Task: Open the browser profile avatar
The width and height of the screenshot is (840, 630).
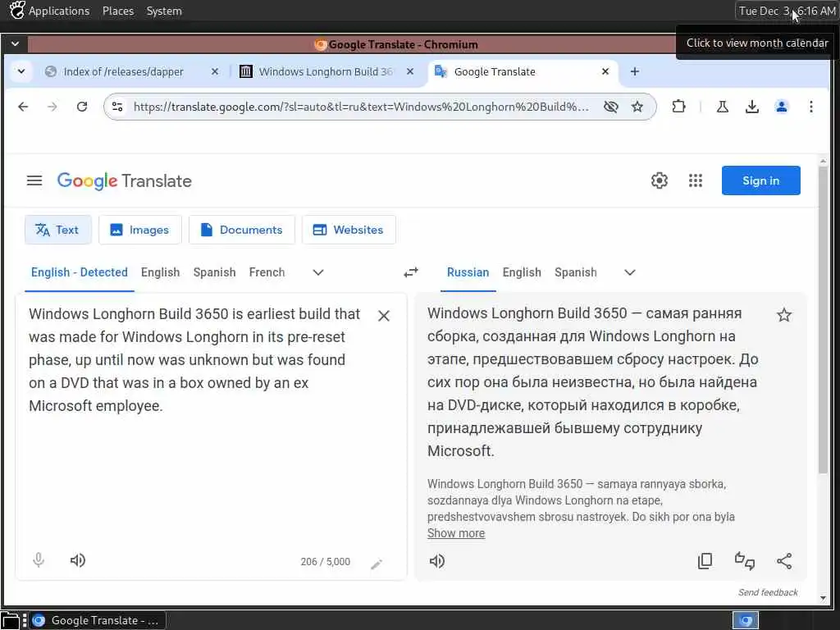Action: (782, 107)
